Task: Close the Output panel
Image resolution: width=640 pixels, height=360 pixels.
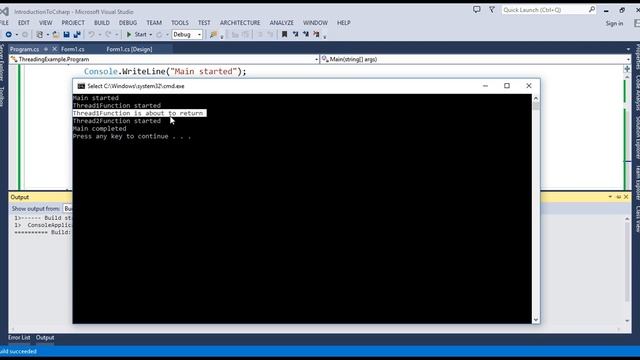Action: tap(626, 197)
